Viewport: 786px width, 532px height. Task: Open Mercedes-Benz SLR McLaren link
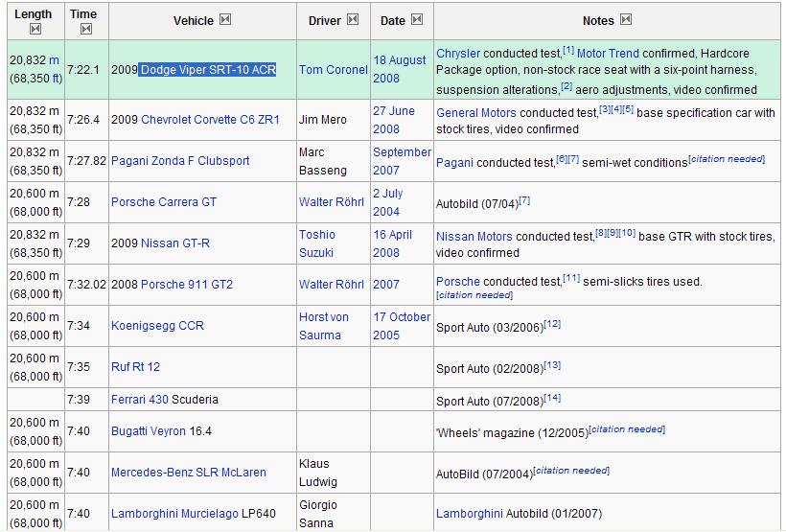pos(189,473)
